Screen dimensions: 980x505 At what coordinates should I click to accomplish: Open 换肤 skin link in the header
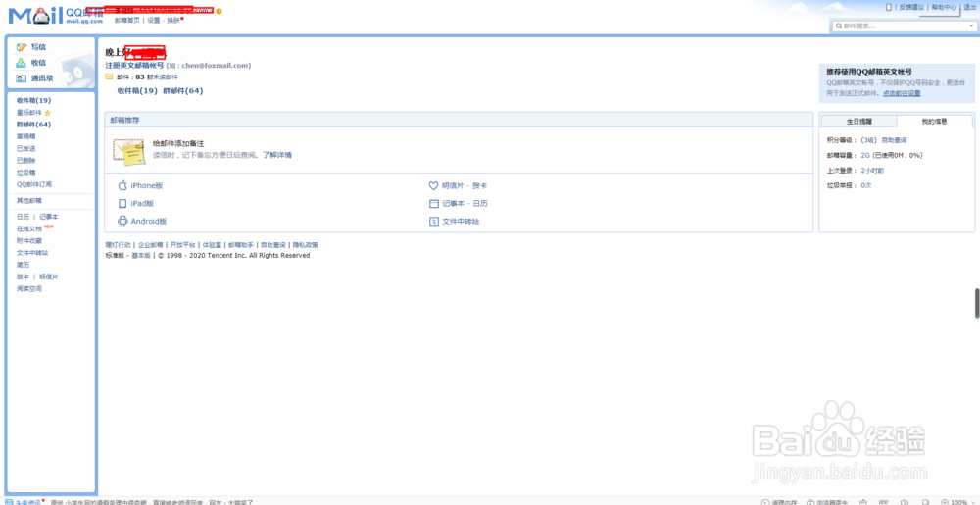[173, 20]
